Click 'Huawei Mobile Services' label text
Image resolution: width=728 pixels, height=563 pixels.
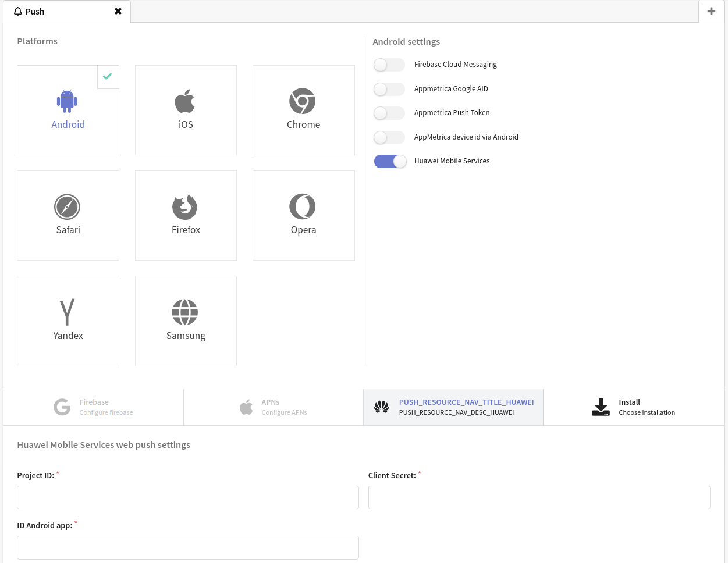452,161
